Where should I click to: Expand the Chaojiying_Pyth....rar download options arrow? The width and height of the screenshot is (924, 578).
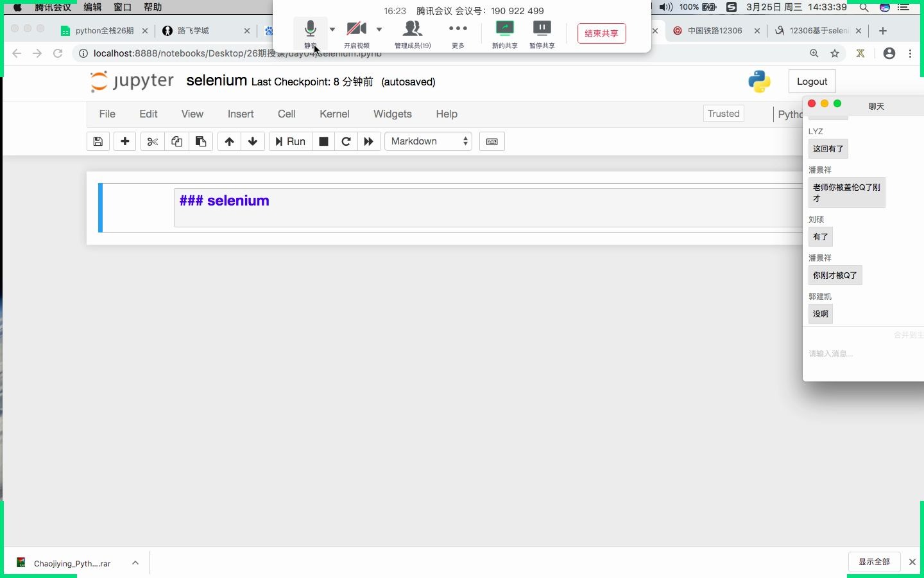(x=135, y=563)
